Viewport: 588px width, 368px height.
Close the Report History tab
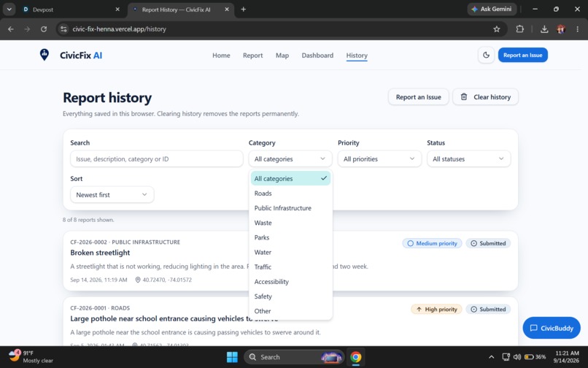227,9
